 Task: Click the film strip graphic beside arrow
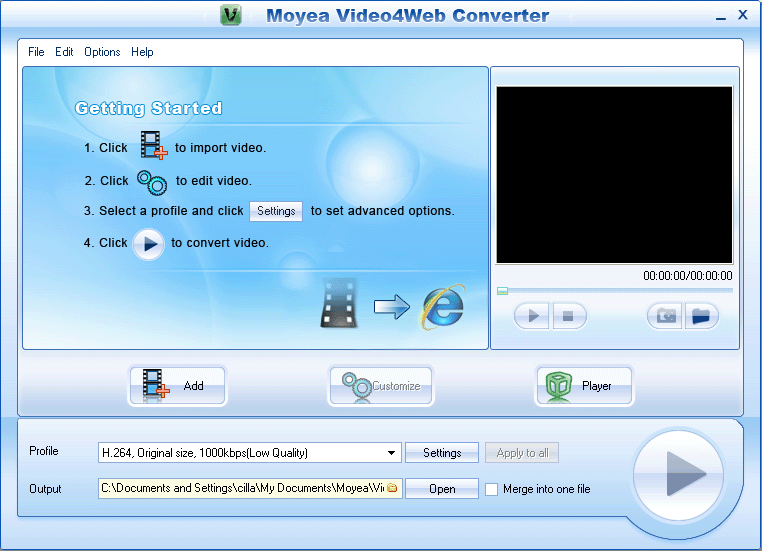click(339, 303)
